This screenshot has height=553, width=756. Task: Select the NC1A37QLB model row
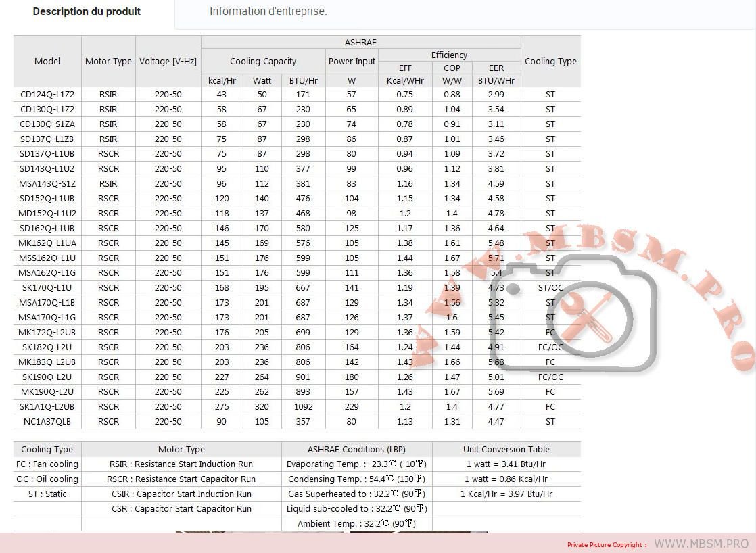47,422
